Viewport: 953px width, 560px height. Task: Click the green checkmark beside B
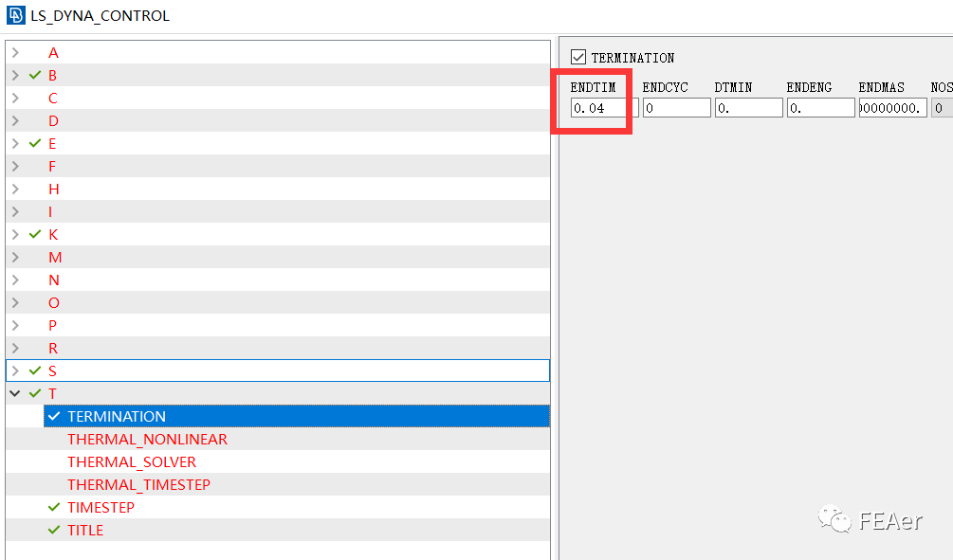click(35, 75)
